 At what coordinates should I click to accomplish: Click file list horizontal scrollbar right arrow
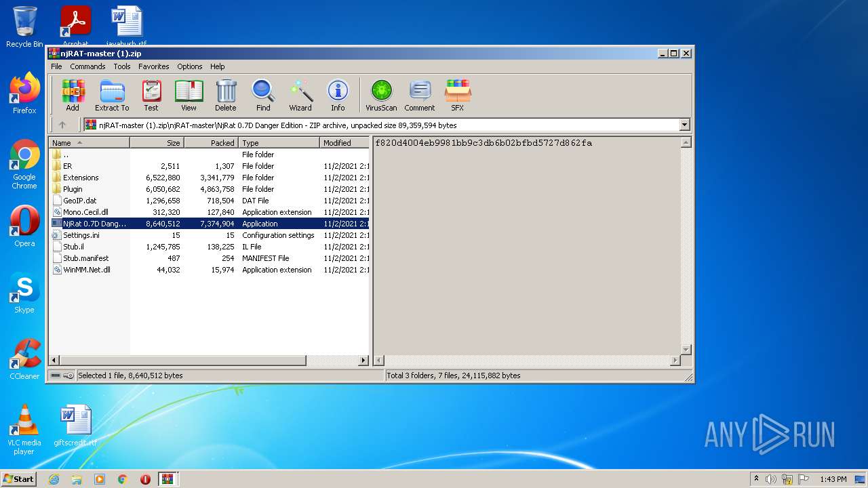coord(363,361)
